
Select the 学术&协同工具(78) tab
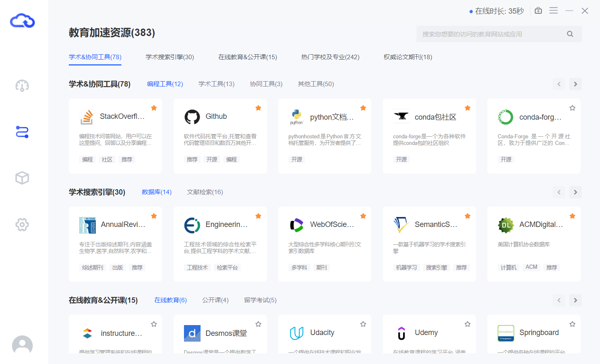point(95,57)
